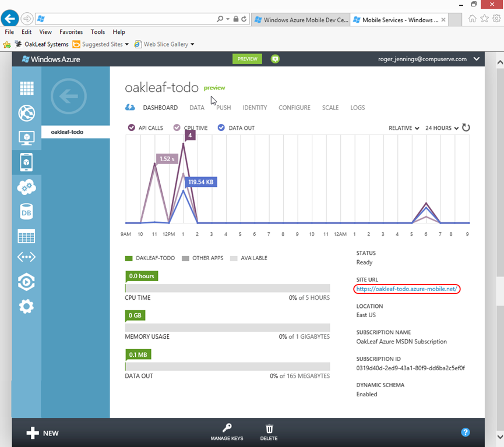
Task: Switch to the IDENTITY tab
Action: [x=255, y=108]
